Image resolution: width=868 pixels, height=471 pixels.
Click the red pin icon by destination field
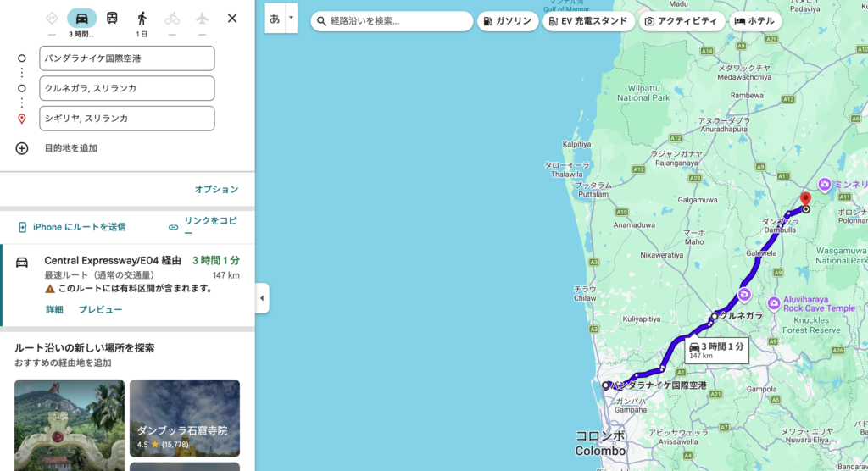21,119
